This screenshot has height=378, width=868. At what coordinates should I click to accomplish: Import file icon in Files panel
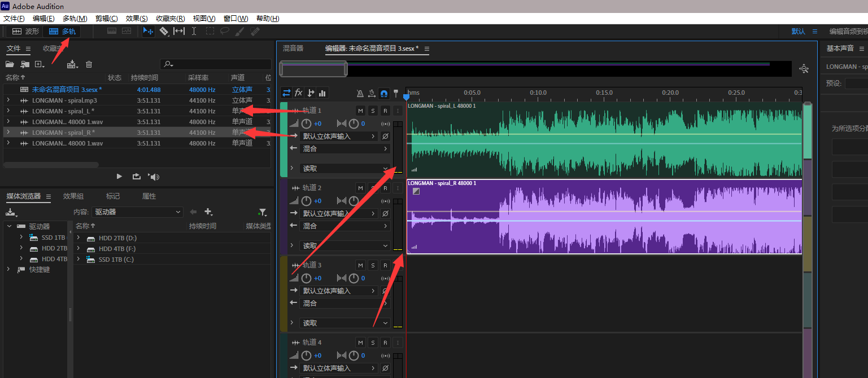(25, 64)
